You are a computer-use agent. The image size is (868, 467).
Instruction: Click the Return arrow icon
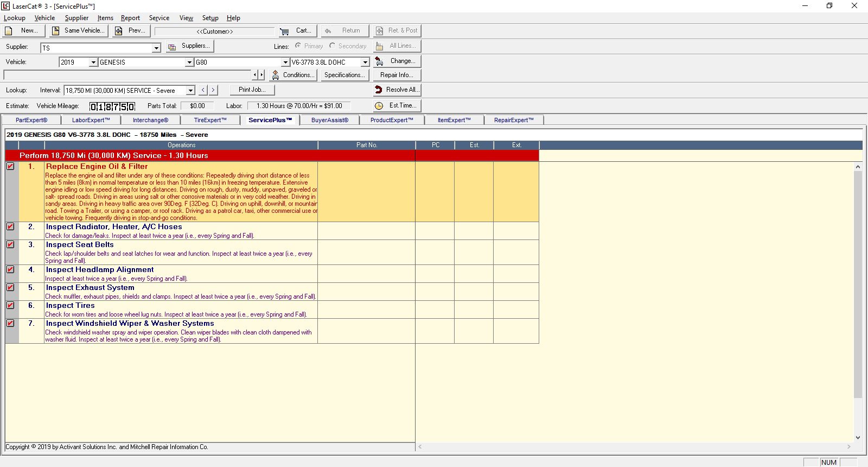point(328,31)
